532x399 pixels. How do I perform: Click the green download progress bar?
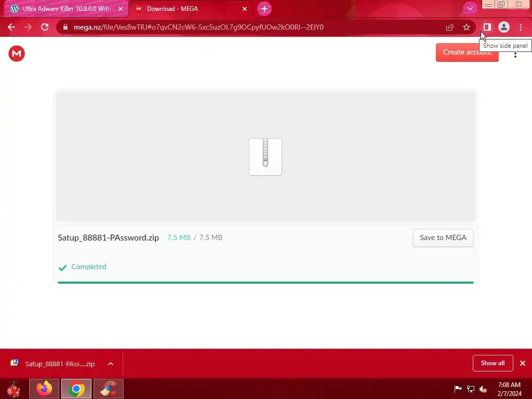[x=265, y=282]
